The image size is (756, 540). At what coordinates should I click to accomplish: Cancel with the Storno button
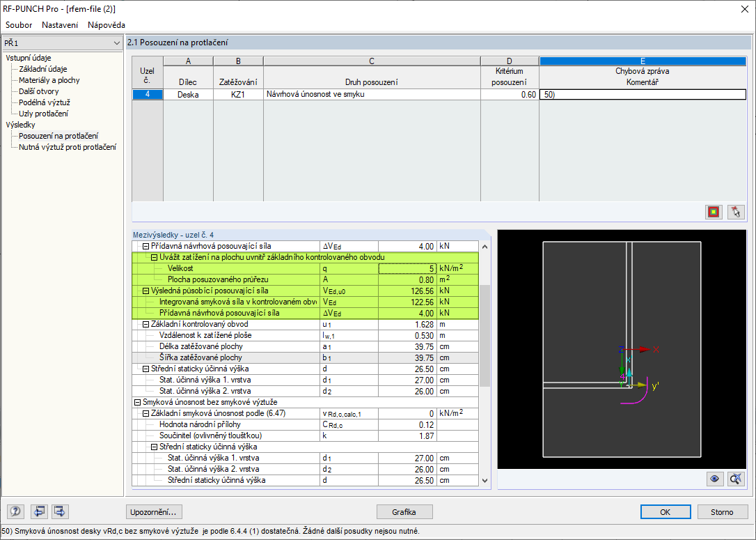click(x=722, y=512)
